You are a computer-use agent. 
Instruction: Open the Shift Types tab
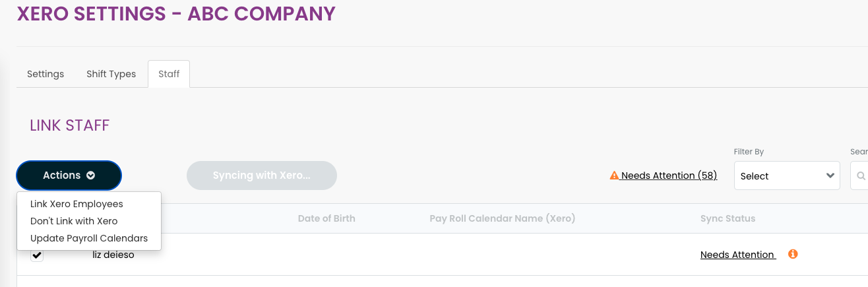tap(111, 74)
